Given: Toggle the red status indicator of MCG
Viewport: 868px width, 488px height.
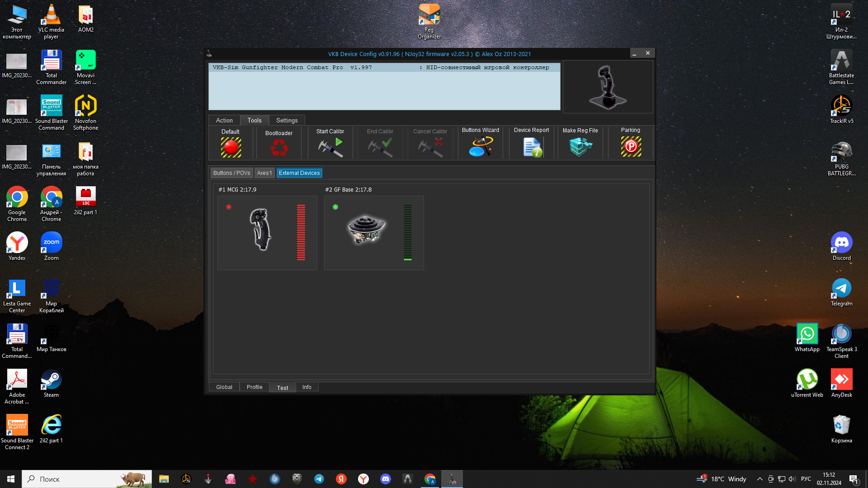Looking at the screenshot, I should tap(229, 207).
